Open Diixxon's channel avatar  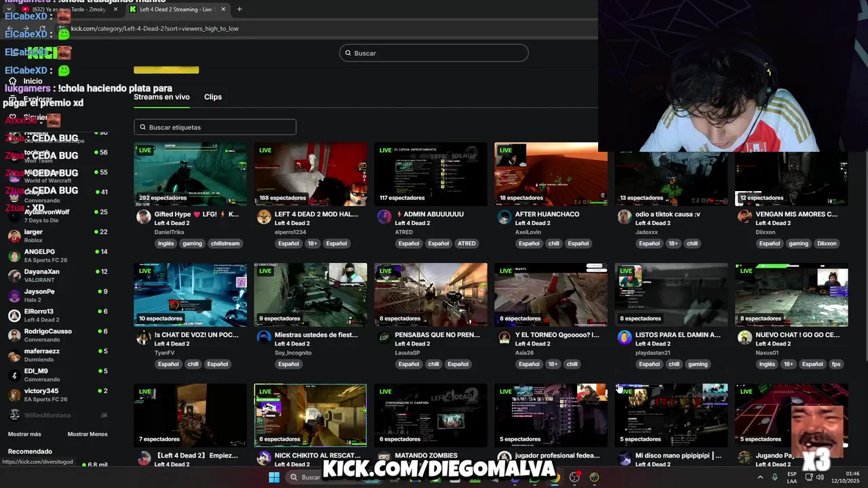coord(745,217)
